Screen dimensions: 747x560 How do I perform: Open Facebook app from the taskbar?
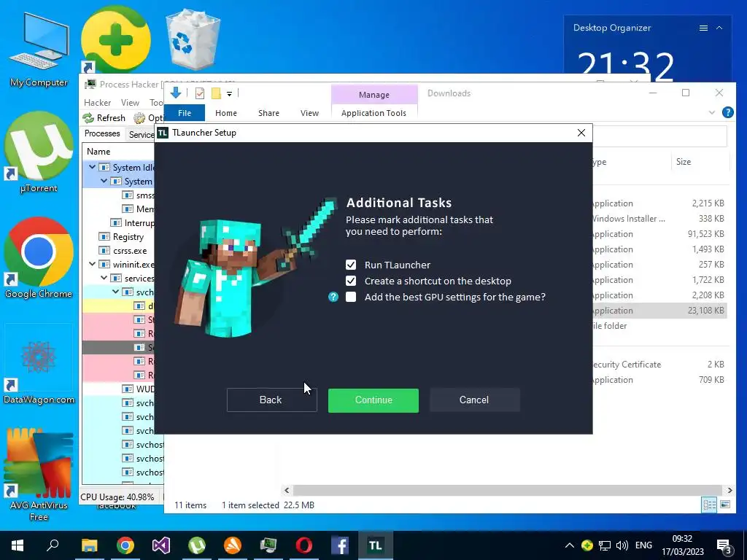[340, 545]
